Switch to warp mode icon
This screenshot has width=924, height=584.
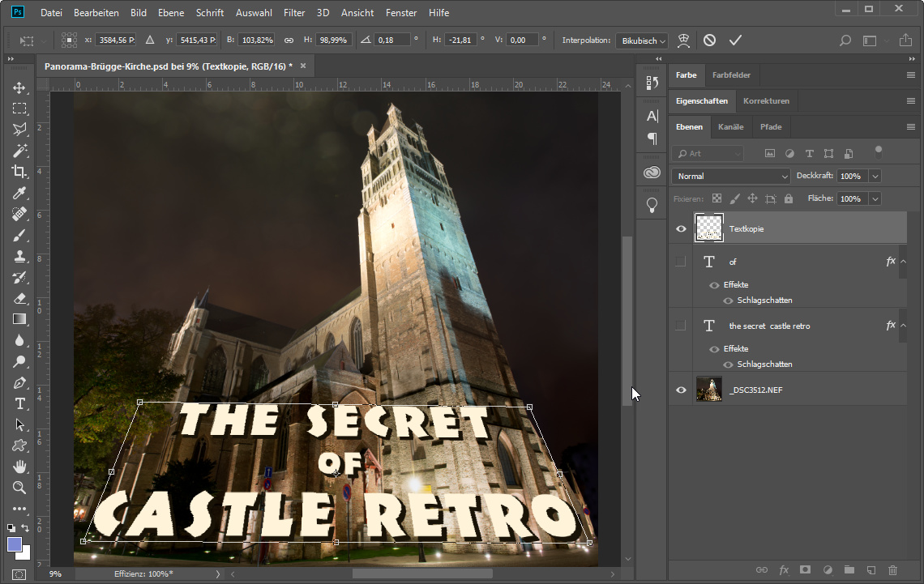[x=684, y=40]
